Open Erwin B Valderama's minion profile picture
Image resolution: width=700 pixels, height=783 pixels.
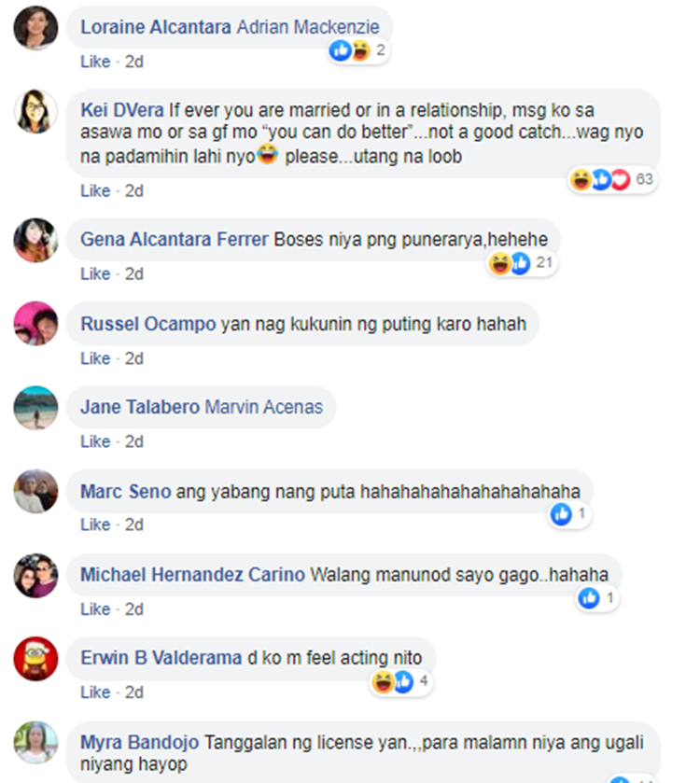pyautogui.click(x=35, y=659)
